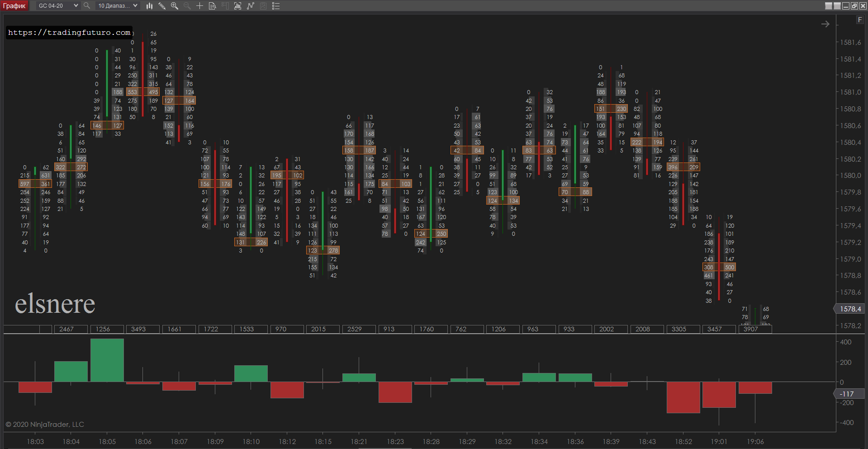This screenshot has width=868, height=449.
Task: Select the График tab
Action: 14,6
